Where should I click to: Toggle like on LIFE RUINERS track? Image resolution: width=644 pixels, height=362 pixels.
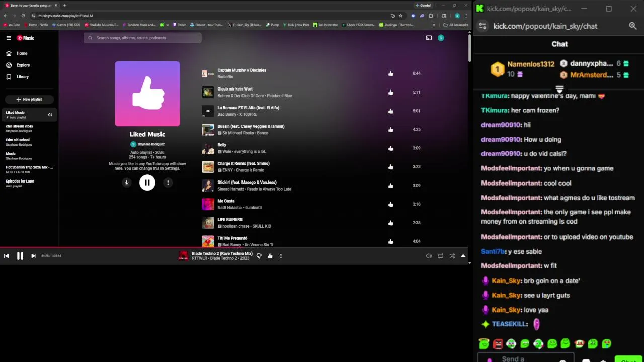tap(391, 223)
